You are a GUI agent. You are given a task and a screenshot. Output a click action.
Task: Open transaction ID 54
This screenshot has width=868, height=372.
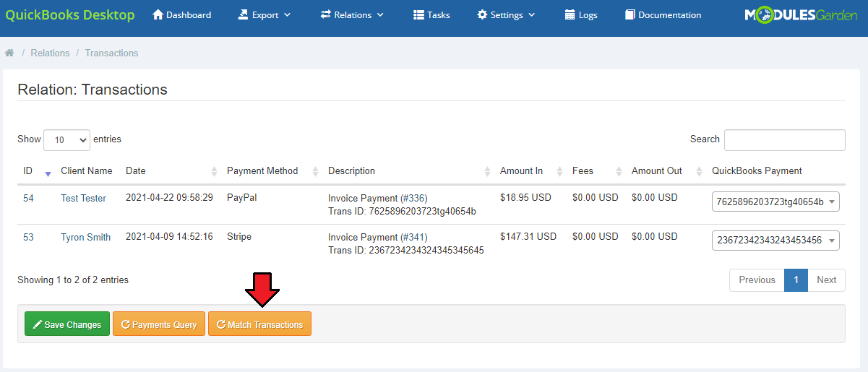coord(28,198)
